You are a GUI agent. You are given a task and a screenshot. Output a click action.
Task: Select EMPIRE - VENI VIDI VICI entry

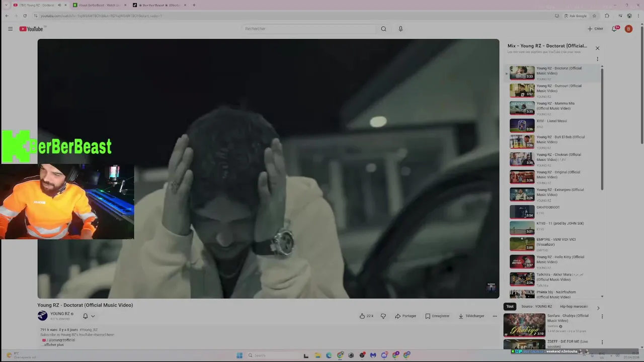[x=553, y=244]
